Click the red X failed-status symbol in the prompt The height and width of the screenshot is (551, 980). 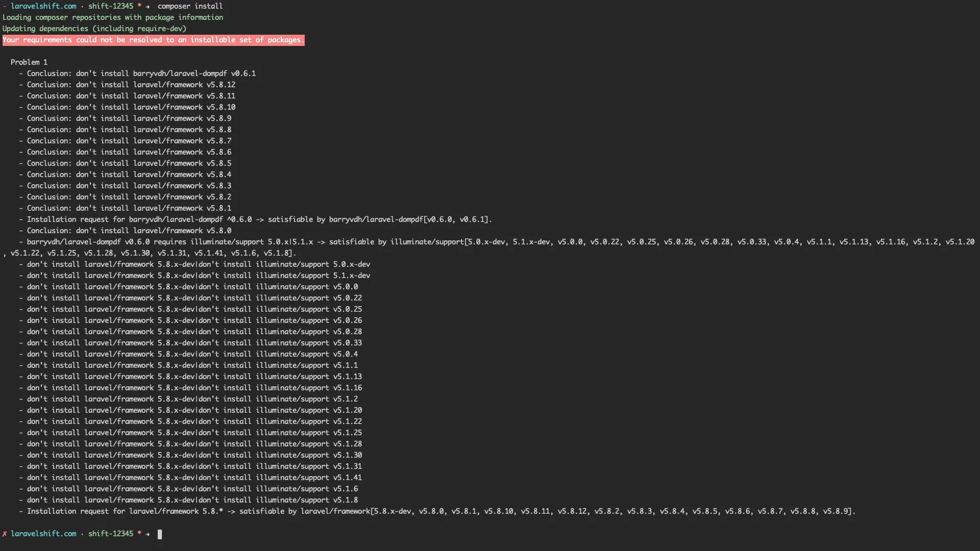(5, 534)
